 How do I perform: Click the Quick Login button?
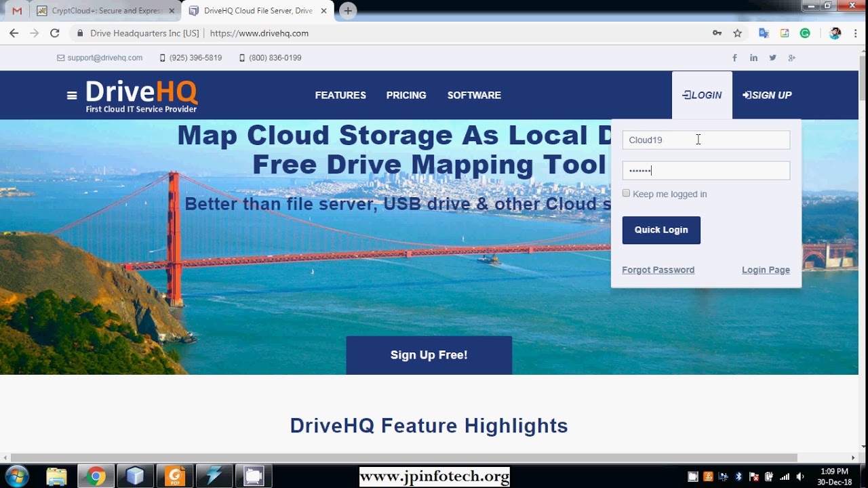tap(661, 230)
